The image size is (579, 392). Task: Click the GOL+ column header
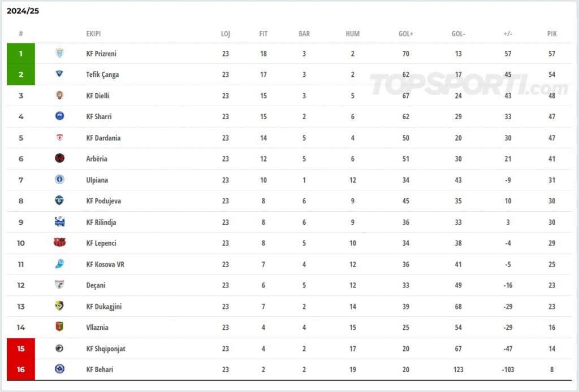click(x=405, y=34)
